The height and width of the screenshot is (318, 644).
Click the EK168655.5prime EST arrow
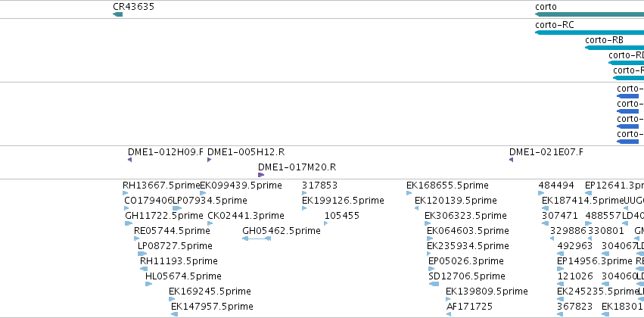click(x=409, y=193)
